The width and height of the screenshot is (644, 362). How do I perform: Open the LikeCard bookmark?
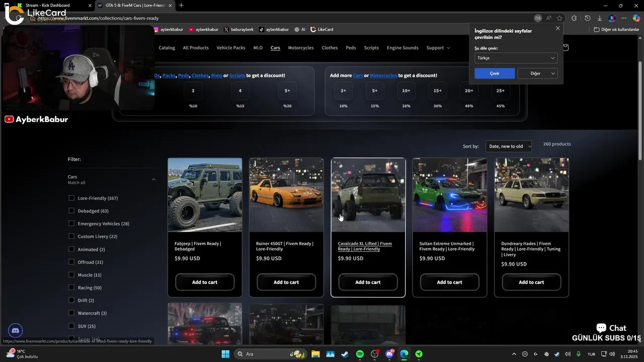point(322,29)
